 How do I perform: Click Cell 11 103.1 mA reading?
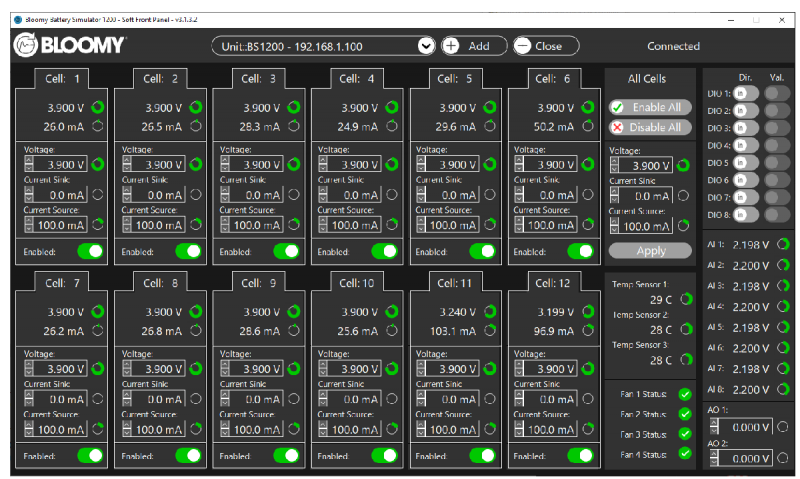tap(453, 331)
